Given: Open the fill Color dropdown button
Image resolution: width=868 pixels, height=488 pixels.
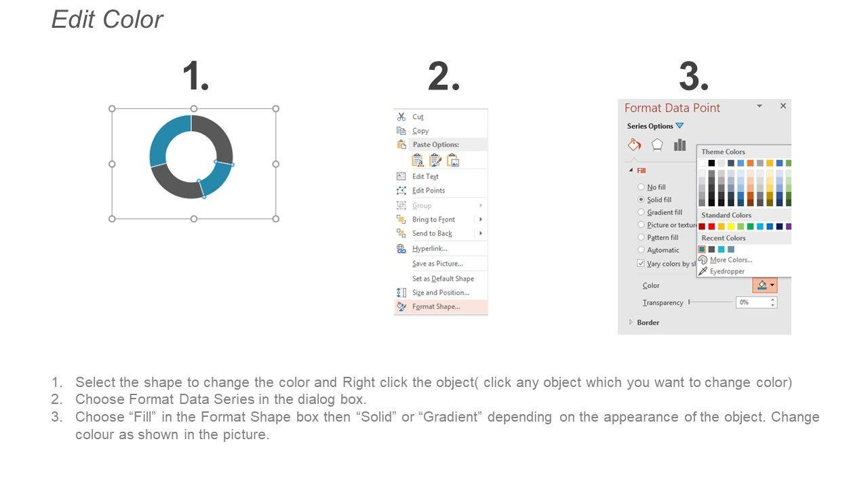Looking at the screenshot, I should pyautogui.click(x=765, y=285).
